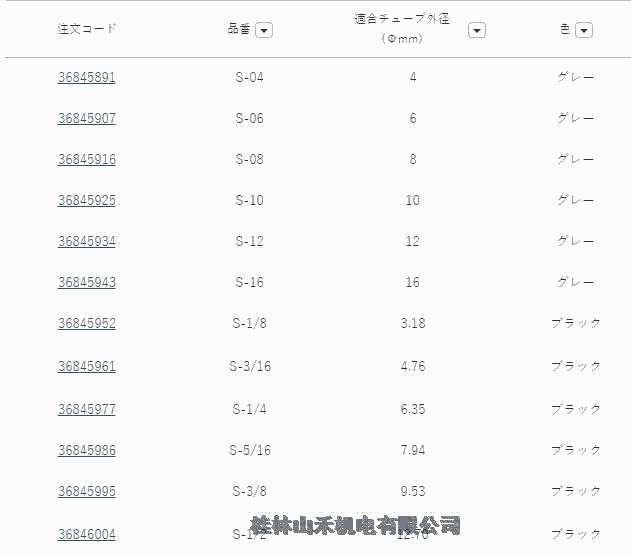Click order code 36845986
631x555 pixels.
[87, 450]
